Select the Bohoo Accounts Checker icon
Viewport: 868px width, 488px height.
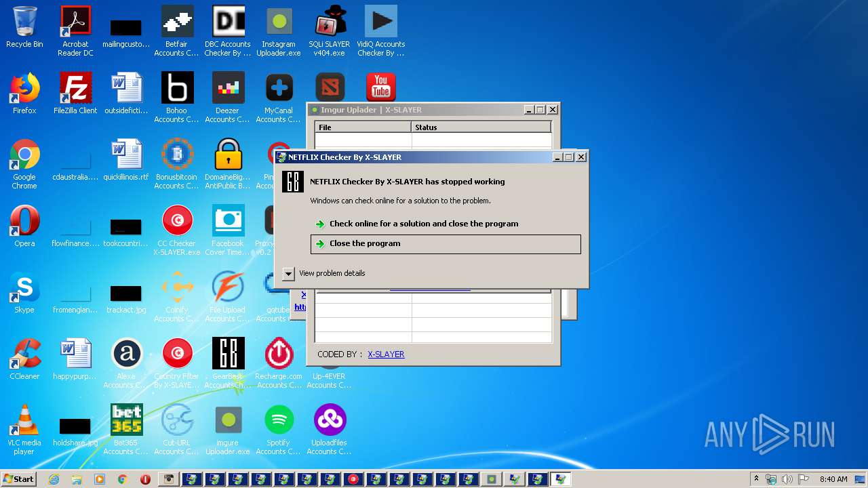pos(177,97)
